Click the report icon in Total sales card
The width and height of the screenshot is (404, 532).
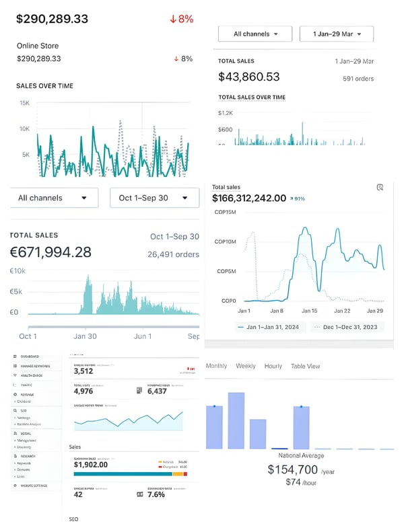click(x=380, y=187)
